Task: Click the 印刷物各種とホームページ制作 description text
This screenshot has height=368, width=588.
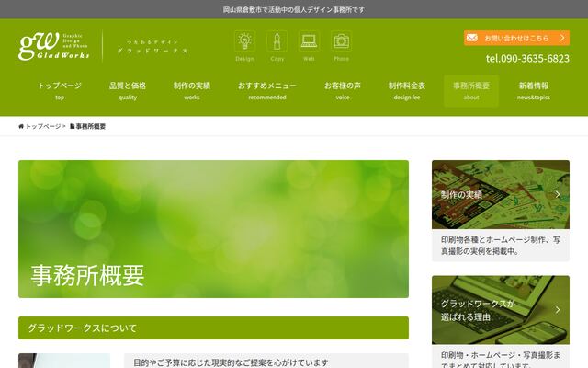Action: point(501,246)
